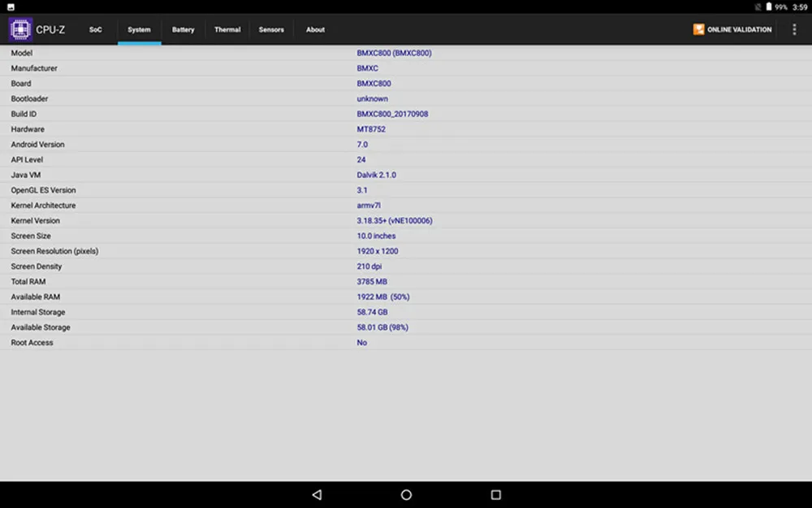
Task: Click the Available Storage row label
Action: tap(41, 328)
